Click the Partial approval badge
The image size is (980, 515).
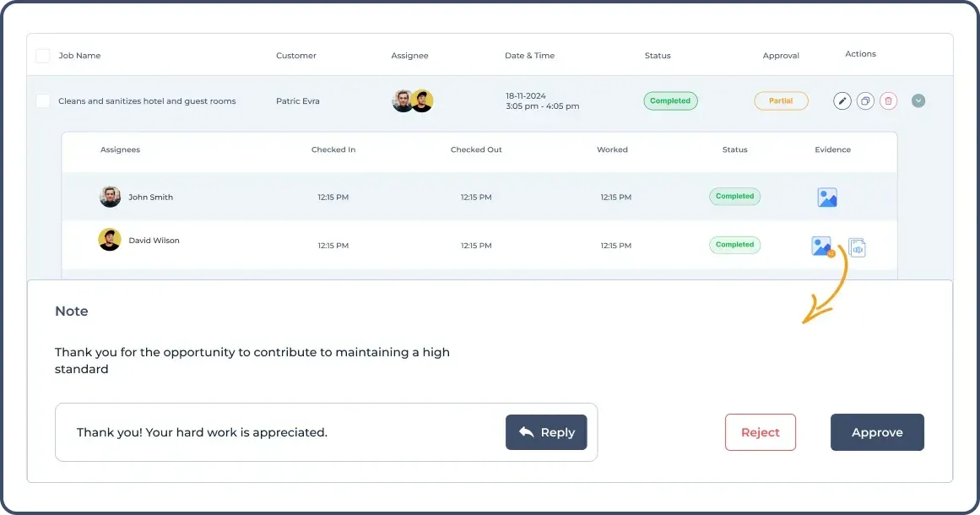[781, 100]
